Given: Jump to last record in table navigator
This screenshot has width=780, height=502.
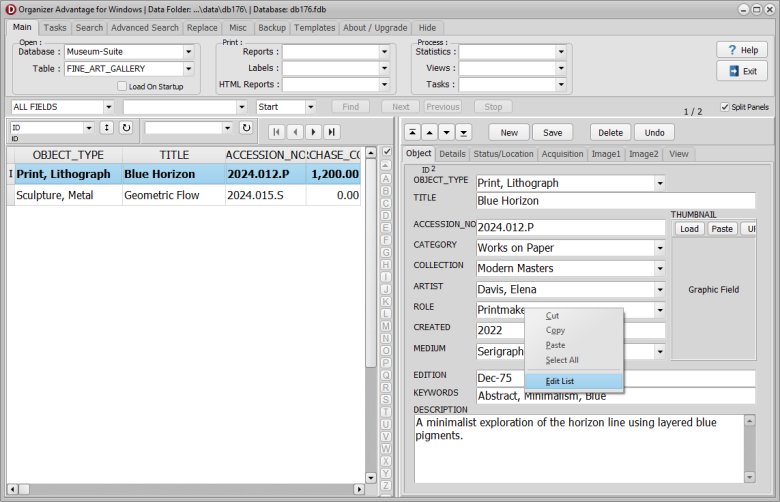Looking at the screenshot, I should [x=331, y=131].
